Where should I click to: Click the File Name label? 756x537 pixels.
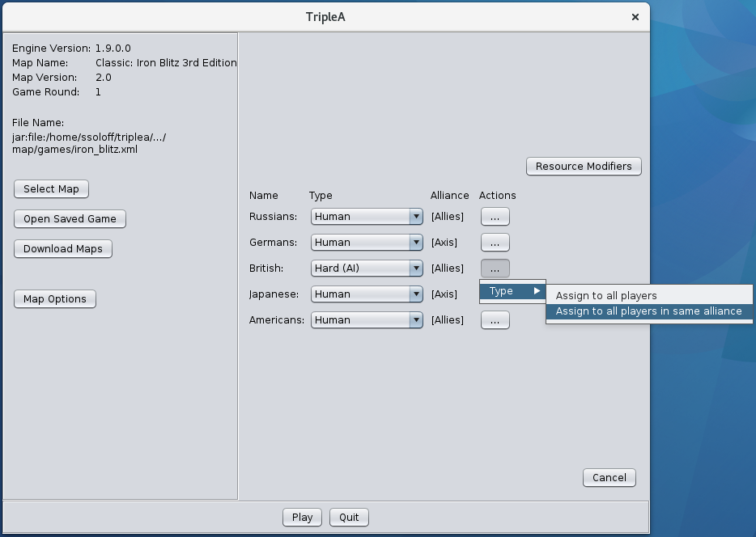[38, 123]
